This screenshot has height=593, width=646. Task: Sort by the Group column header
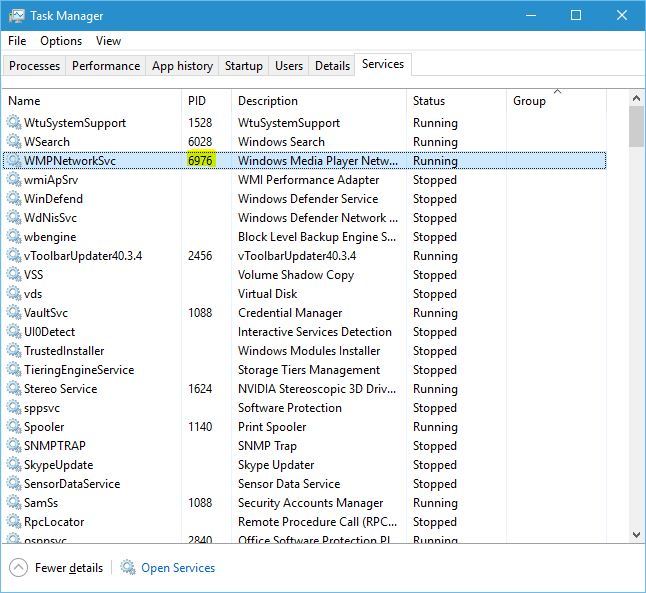pos(556,101)
